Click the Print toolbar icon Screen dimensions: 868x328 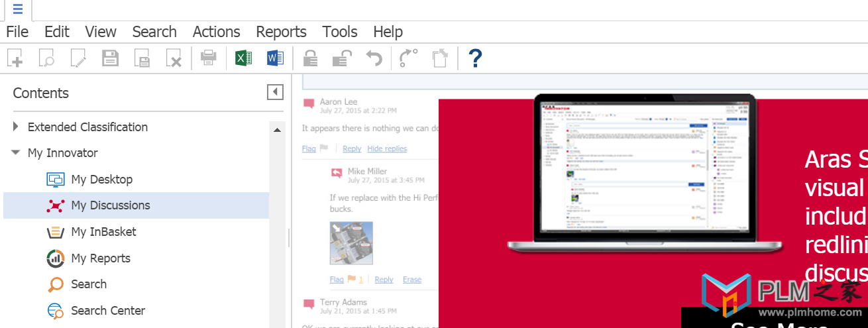(209, 58)
